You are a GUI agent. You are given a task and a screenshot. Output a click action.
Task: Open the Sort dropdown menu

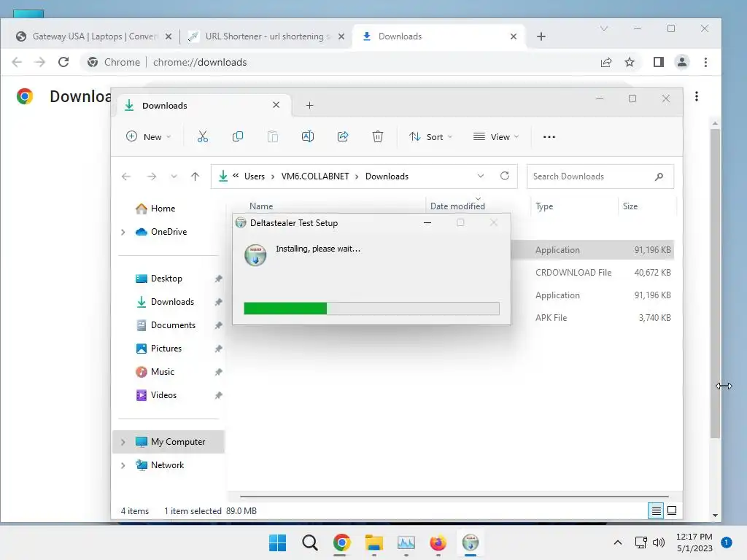click(x=430, y=136)
